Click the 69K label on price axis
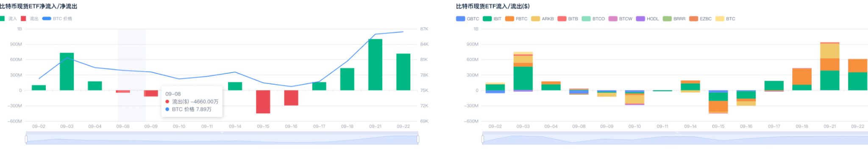 424,121
